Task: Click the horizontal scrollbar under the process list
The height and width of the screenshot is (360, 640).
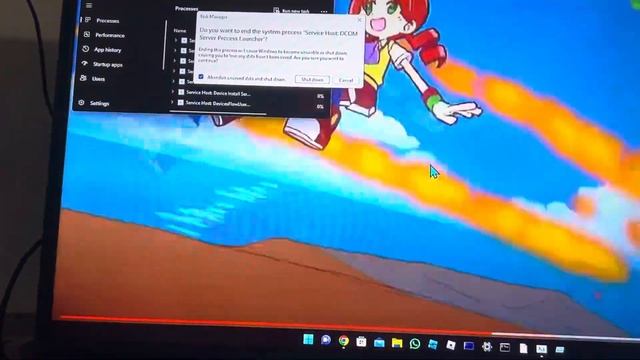Action: click(x=218, y=113)
